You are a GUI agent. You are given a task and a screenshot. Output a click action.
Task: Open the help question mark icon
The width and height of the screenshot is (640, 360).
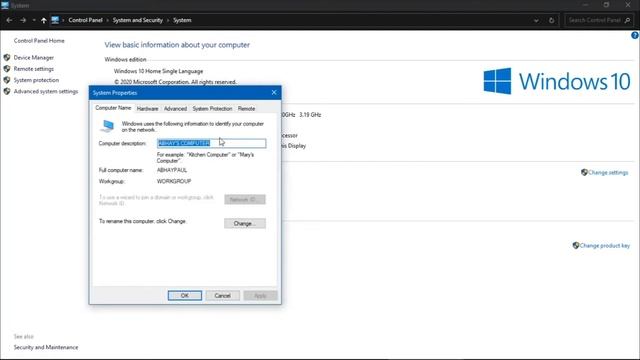click(635, 36)
